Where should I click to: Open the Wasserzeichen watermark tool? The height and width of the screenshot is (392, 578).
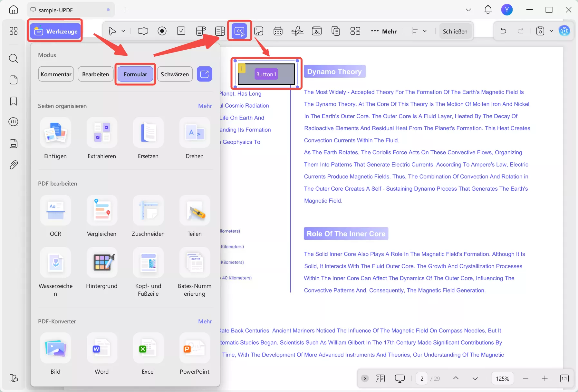coord(55,272)
